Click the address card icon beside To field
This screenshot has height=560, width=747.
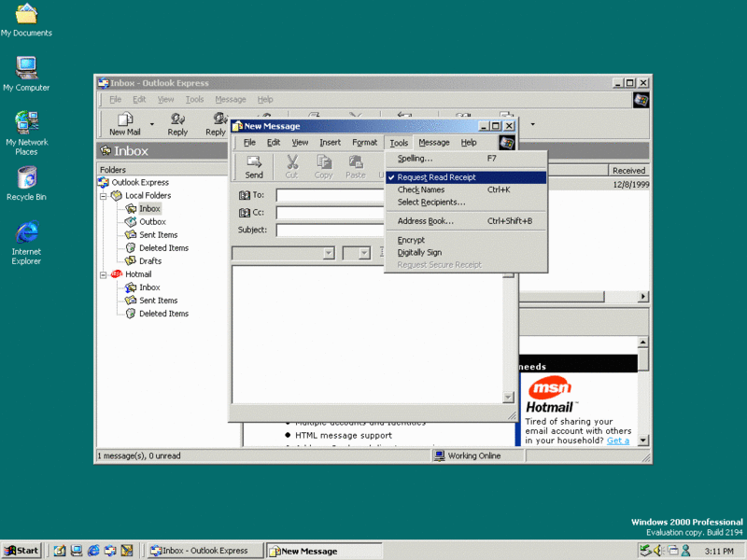[244, 195]
